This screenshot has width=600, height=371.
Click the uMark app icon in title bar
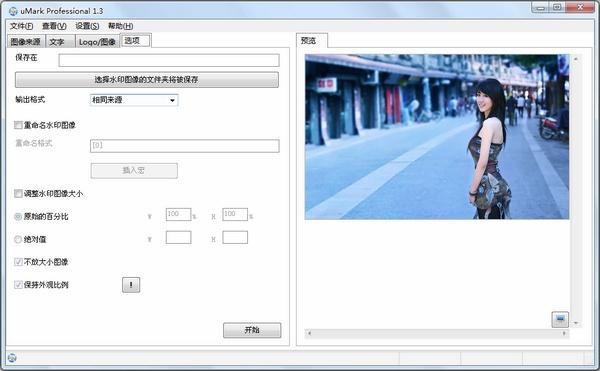[x=13, y=11]
